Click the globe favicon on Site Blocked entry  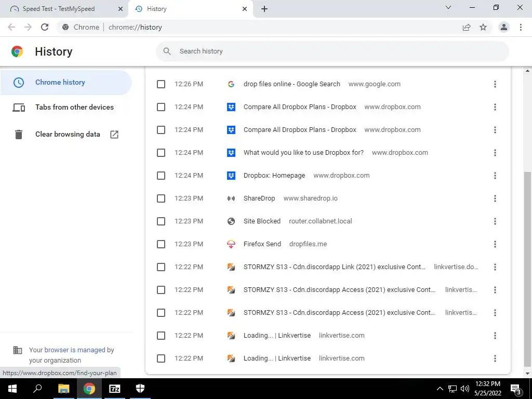(231, 221)
